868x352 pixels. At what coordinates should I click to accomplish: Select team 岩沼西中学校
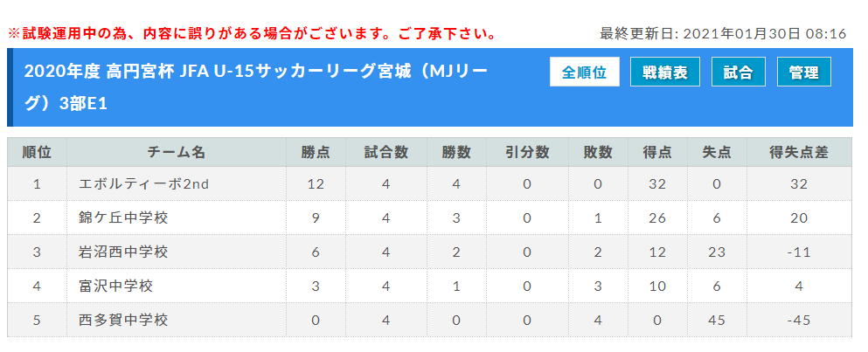[123, 252]
